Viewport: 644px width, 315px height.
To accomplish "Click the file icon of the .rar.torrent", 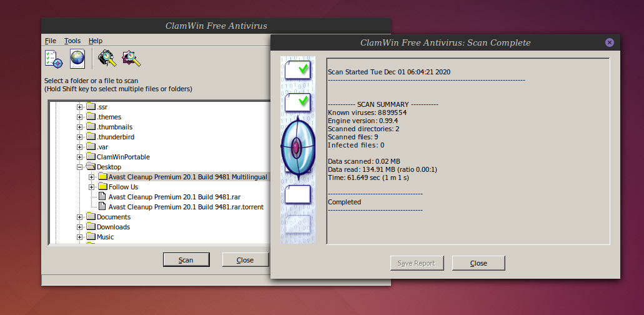I will click(102, 207).
